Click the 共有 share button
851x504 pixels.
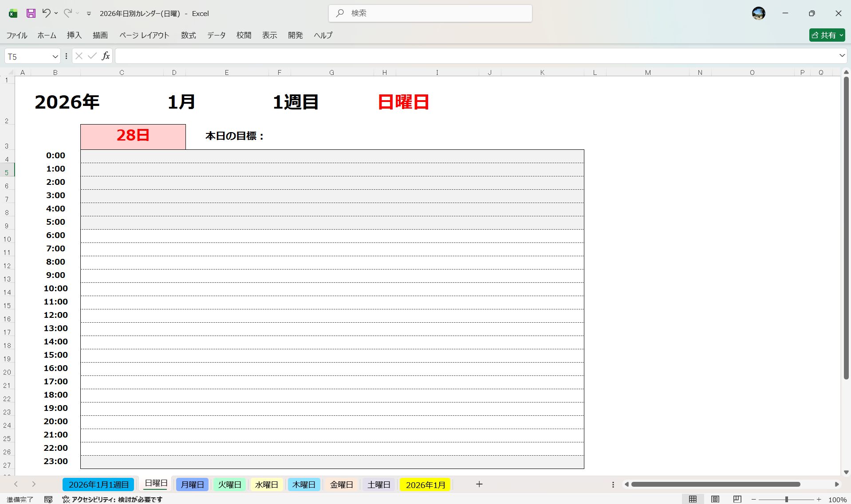coord(827,35)
